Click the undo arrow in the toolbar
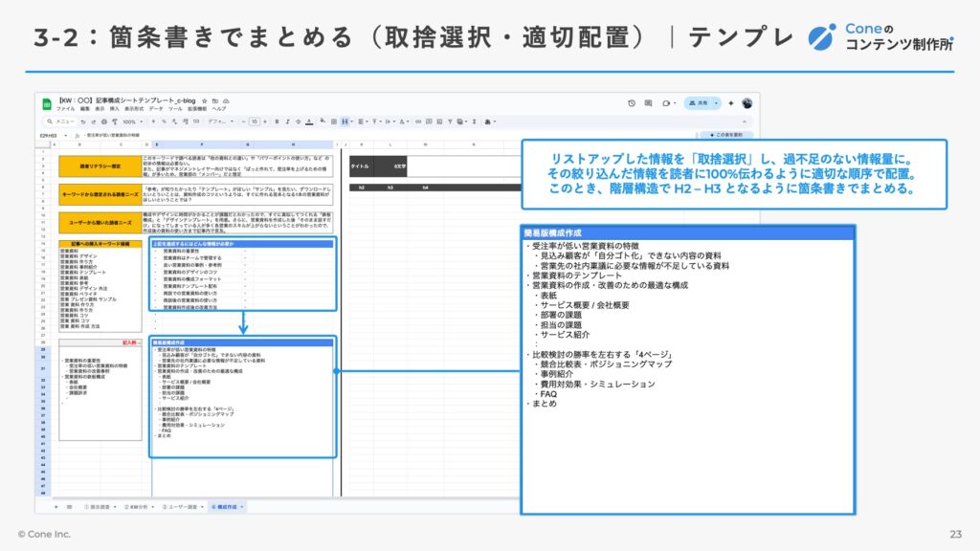The height and width of the screenshot is (551, 980). (83, 121)
